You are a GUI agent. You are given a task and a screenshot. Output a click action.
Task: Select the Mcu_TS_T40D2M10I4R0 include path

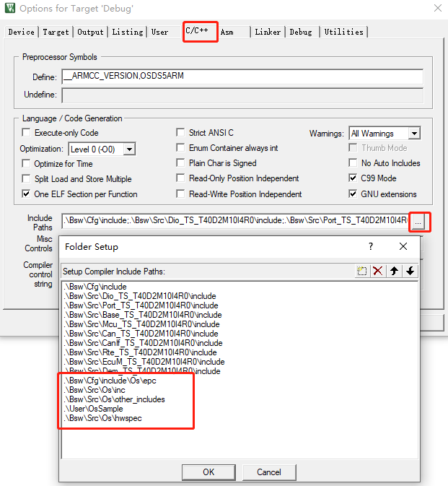coord(142,324)
